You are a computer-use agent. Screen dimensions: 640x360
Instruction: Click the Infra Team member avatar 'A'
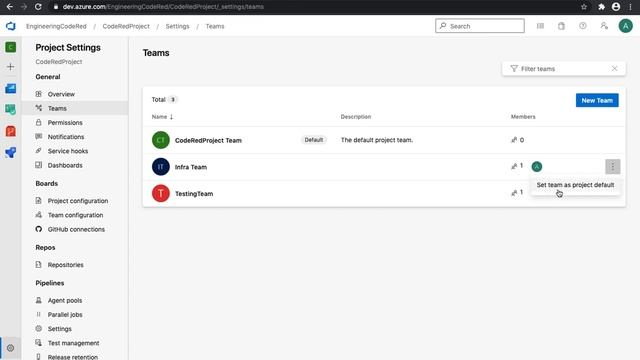coord(537,167)
